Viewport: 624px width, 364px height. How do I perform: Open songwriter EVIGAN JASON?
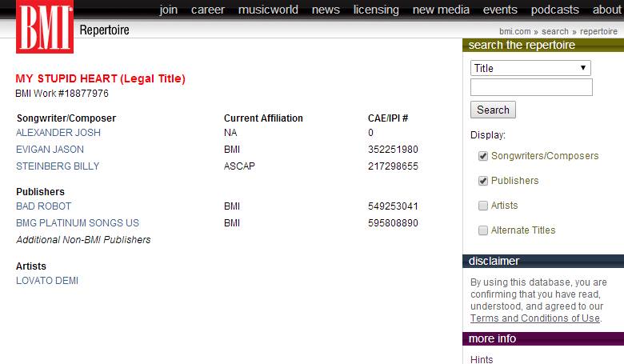tap(50, 149)
